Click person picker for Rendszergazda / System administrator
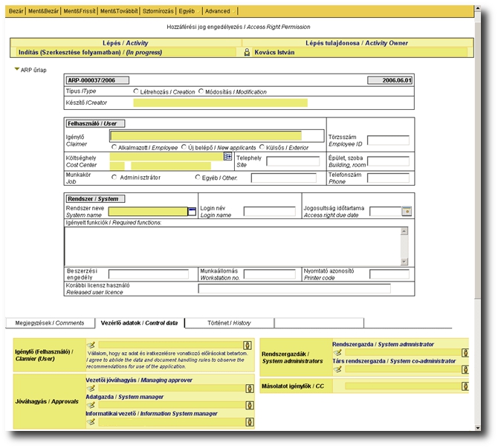The height and width of the screenshot is (448, 498). (465, 352)
